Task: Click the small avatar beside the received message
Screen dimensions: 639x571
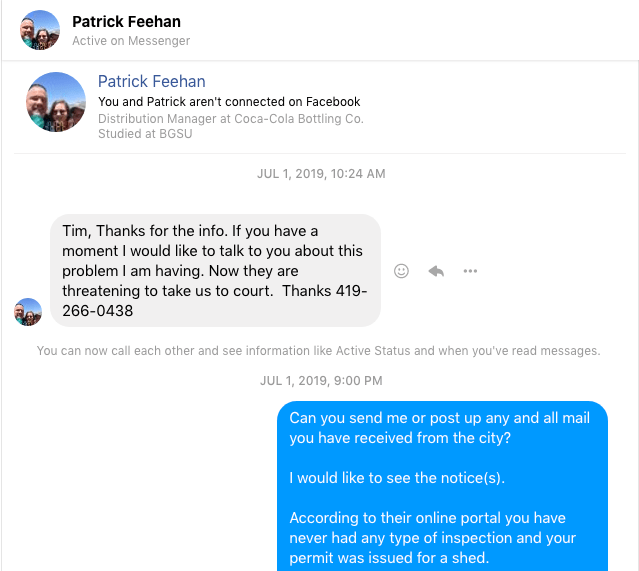Action: pos(28,312)
